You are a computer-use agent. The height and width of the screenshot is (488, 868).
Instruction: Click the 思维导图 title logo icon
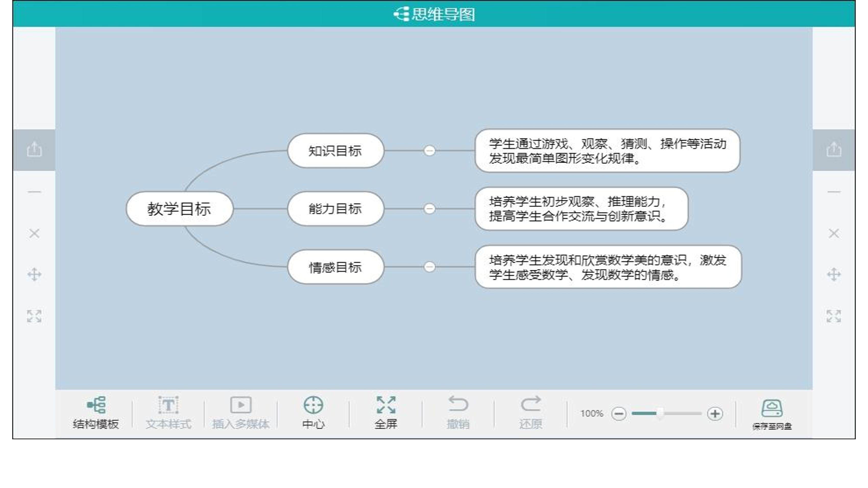pyautogui.click(x=401, y=14)
